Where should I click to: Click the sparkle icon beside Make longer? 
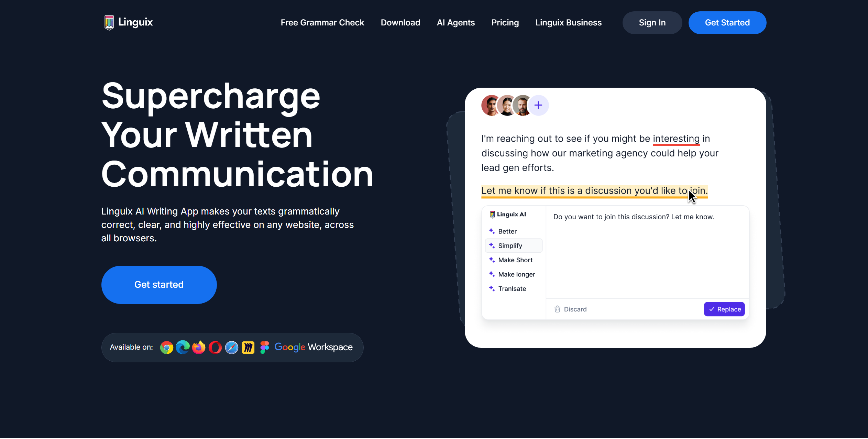[x=492, y=274]
